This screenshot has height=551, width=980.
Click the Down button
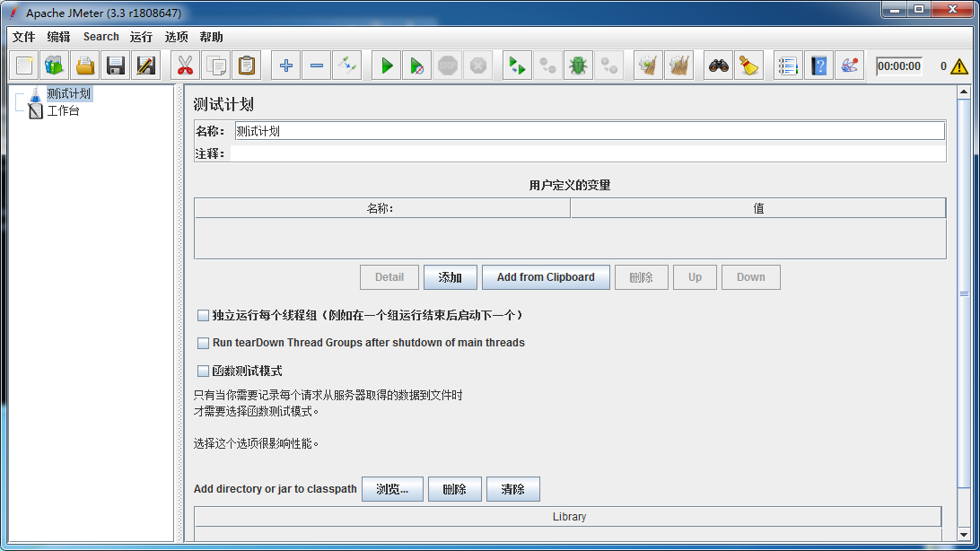point(750,277)
